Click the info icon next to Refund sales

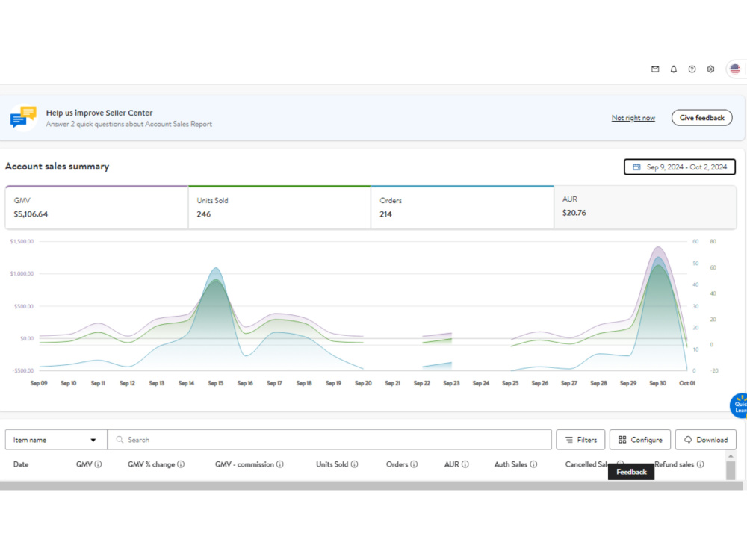701,464
